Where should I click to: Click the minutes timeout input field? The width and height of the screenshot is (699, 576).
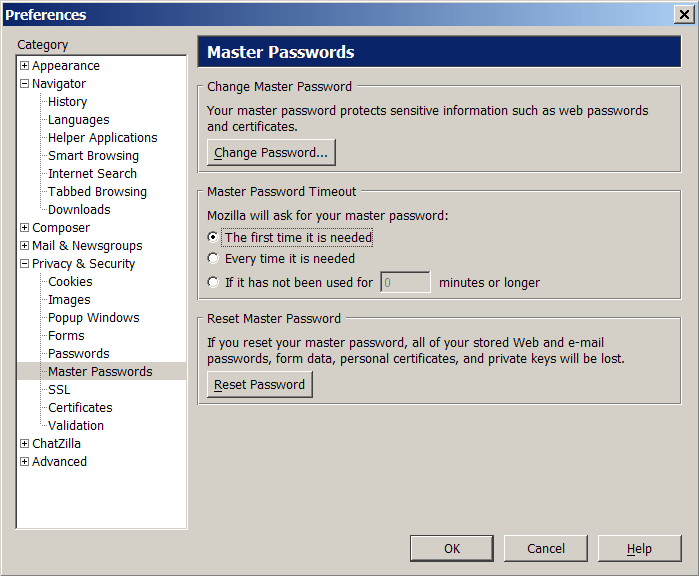click(x=405, y=283)
